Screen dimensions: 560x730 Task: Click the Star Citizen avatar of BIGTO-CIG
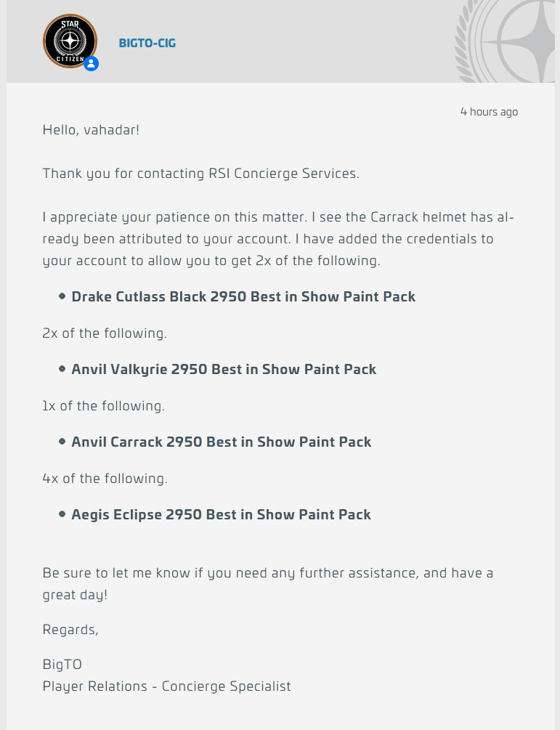coord(70,41)
